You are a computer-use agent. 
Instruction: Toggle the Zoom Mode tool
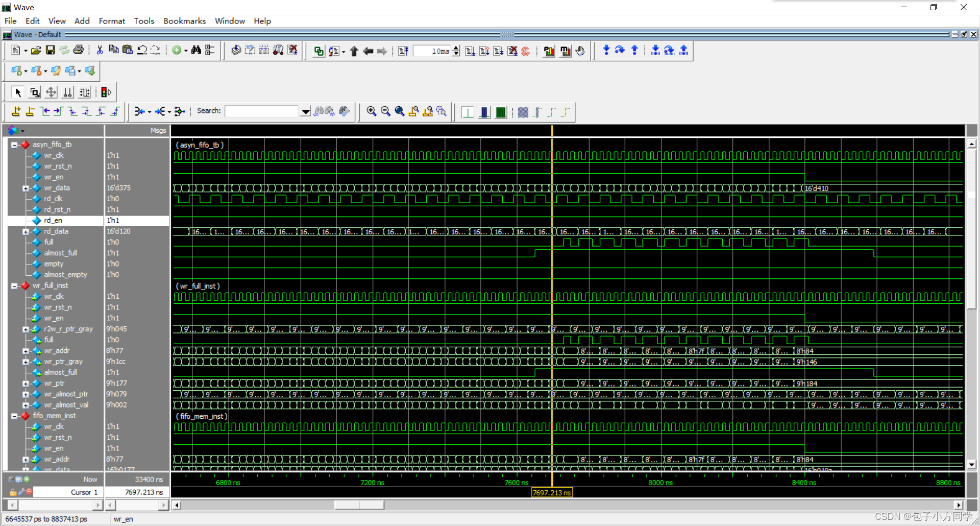pos(35,92)
